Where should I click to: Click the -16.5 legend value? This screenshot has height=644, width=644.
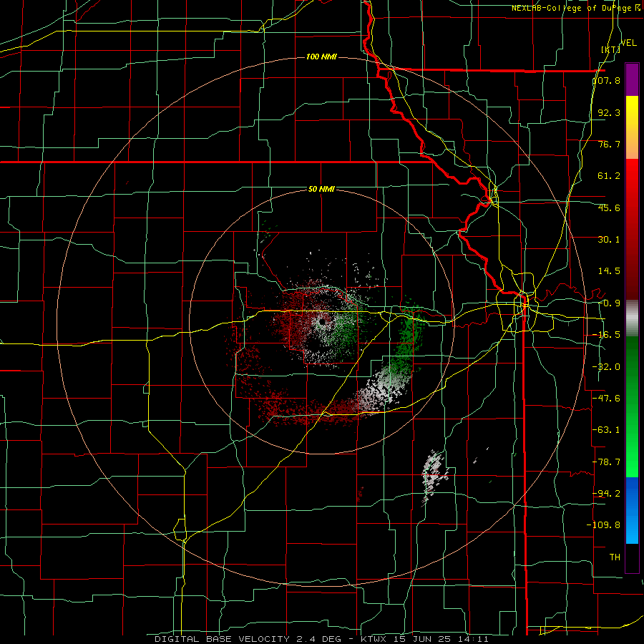(607, 335)
